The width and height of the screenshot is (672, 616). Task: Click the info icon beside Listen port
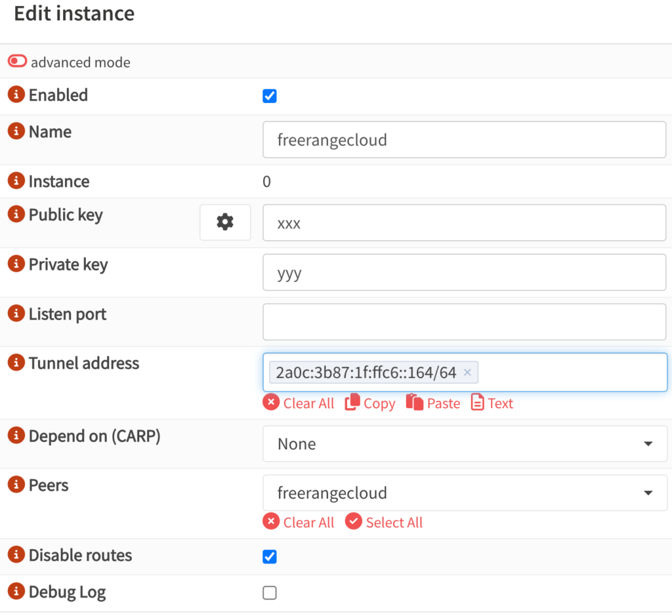[x=16, y=314]
